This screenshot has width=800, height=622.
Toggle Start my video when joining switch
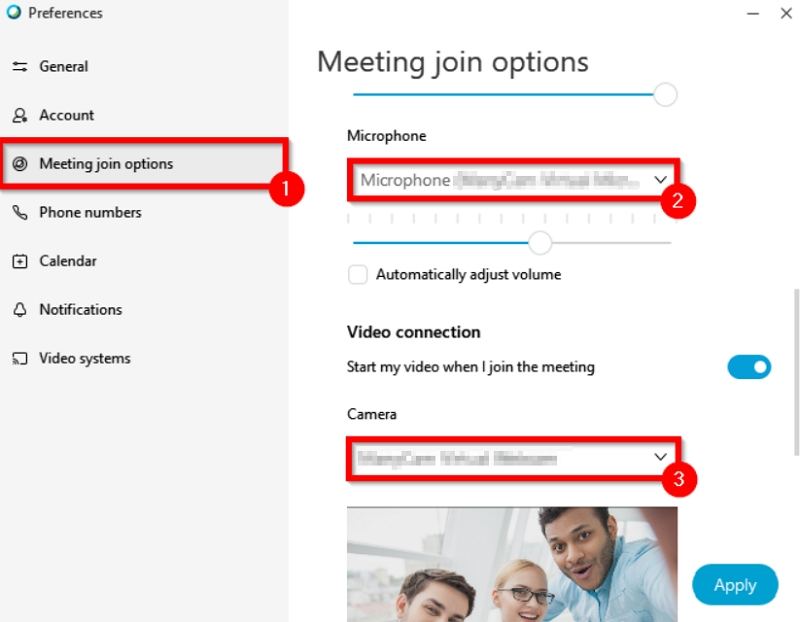[749, 367]
